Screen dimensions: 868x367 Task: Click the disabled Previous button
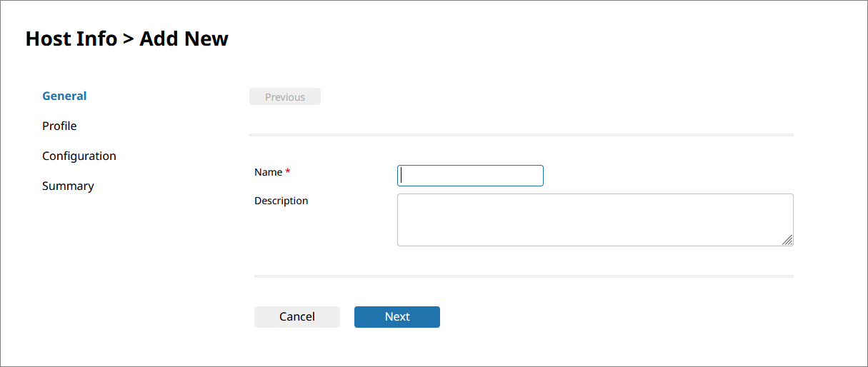[x=285, y=96]
